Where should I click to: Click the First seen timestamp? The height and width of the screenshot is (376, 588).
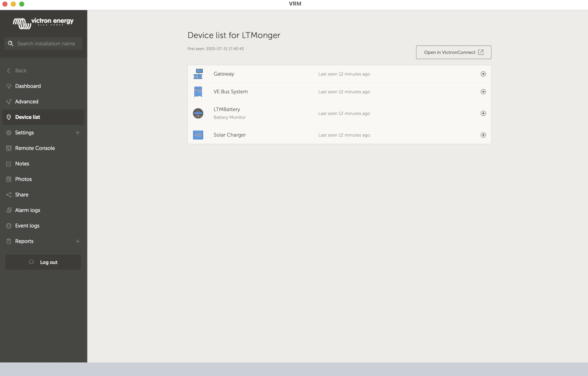[x=216, y=49]
